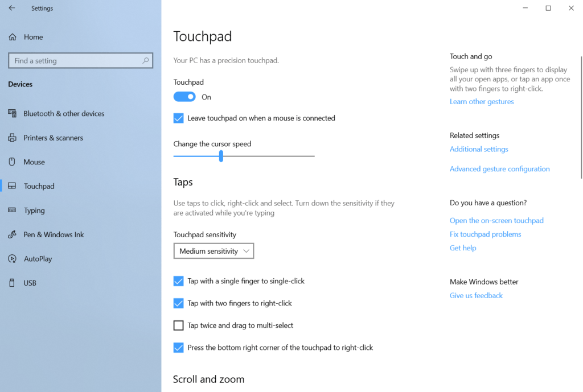Click 'Your PC has a precision touchpad' text
Image resolution: width=583 pixels, height=392 pixels.
(x=226, y=60)
